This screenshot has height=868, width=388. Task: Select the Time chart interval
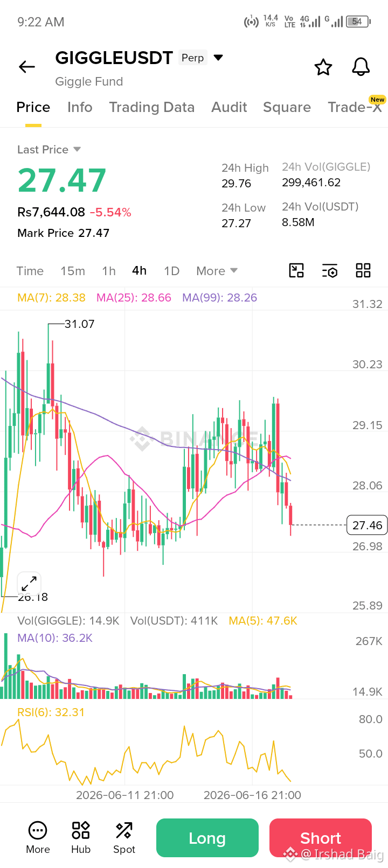pos(30,271)
